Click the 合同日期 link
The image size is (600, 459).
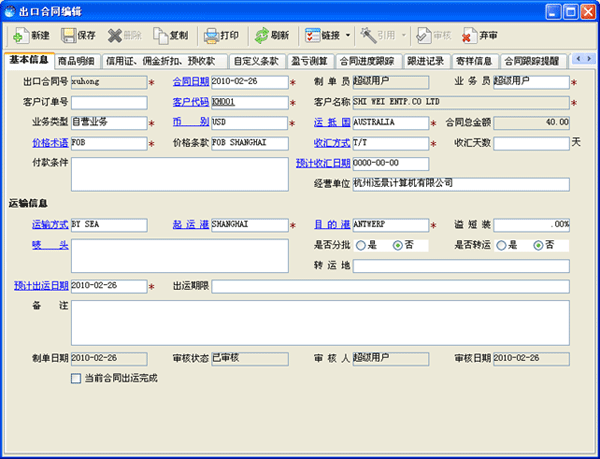(x=191, y=81)
